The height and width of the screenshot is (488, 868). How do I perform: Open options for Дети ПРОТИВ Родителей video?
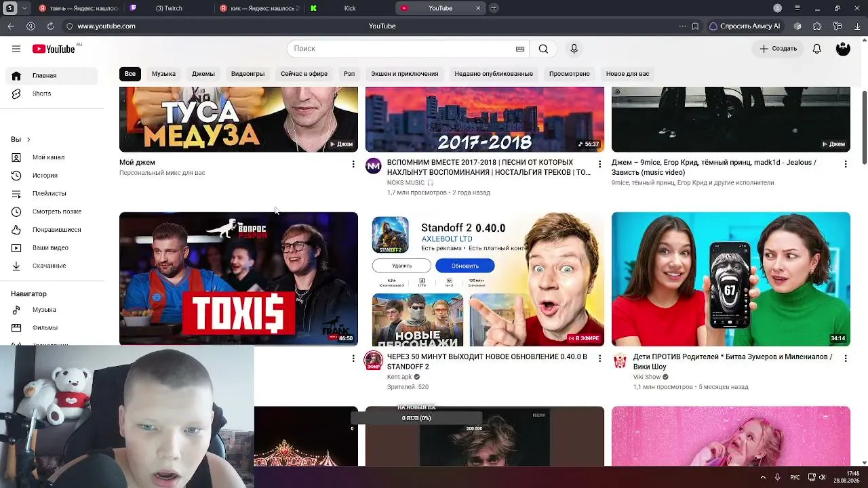(x=845, y=359)
